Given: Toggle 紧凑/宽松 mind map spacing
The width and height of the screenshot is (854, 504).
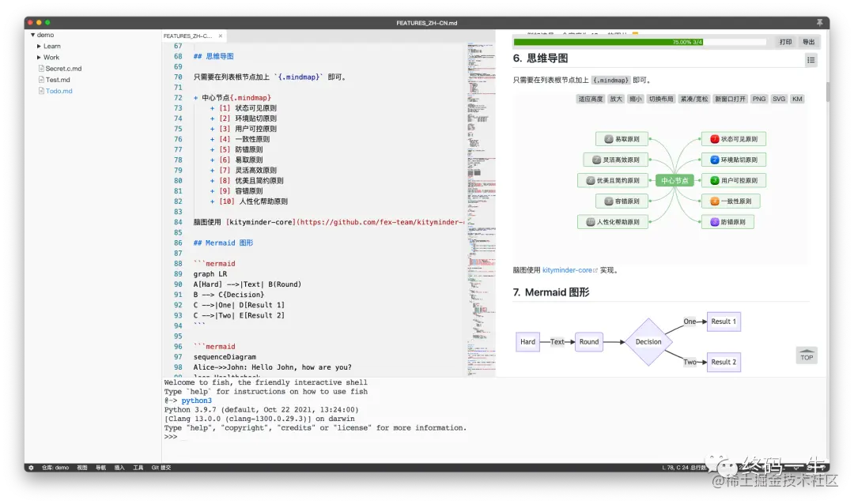Looking at the screenshot, I should [694, 99].
